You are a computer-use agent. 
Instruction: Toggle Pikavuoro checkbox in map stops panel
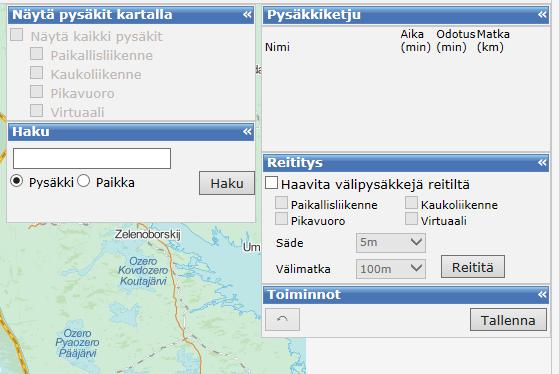click(37, 92)
